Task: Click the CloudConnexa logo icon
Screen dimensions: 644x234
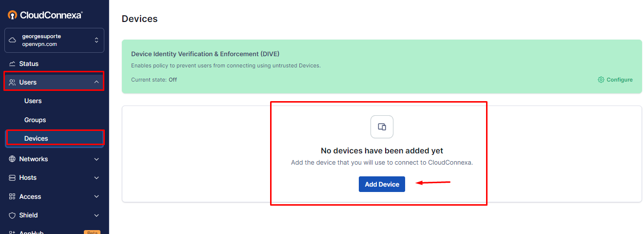Action: pyautogui.click(x=13, y=15)
